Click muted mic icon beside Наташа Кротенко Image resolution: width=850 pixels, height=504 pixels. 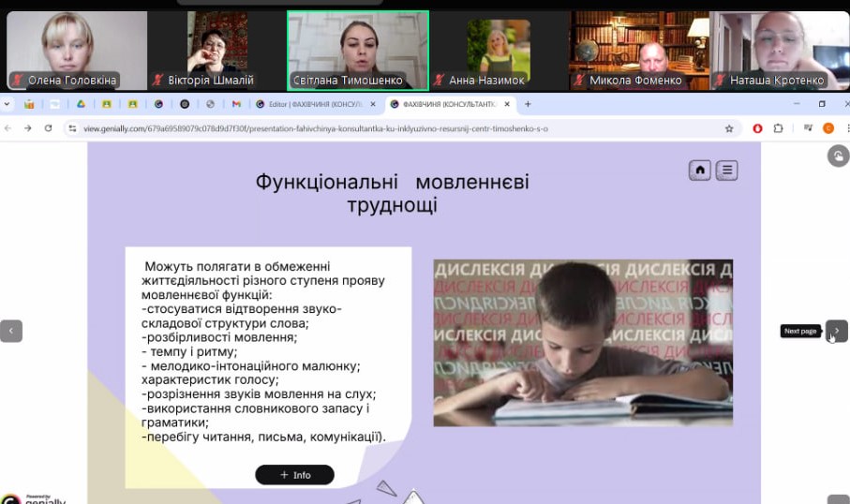(720, 81)
